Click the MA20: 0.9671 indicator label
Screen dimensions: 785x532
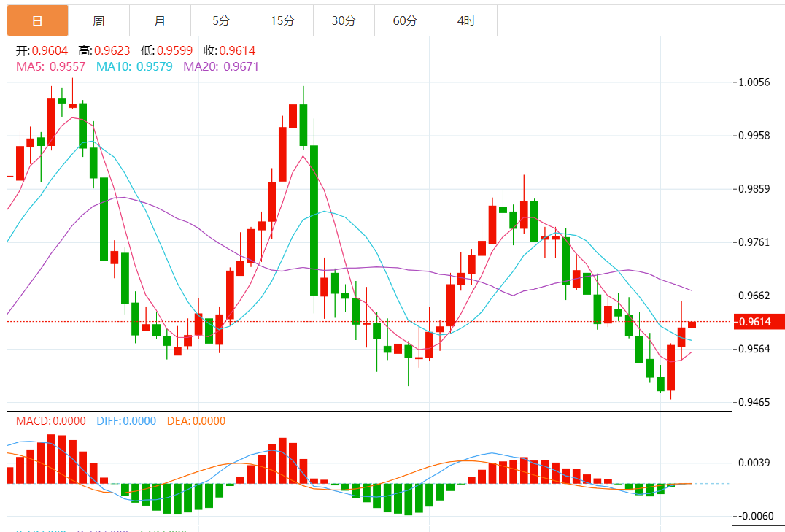pos(221,66)
